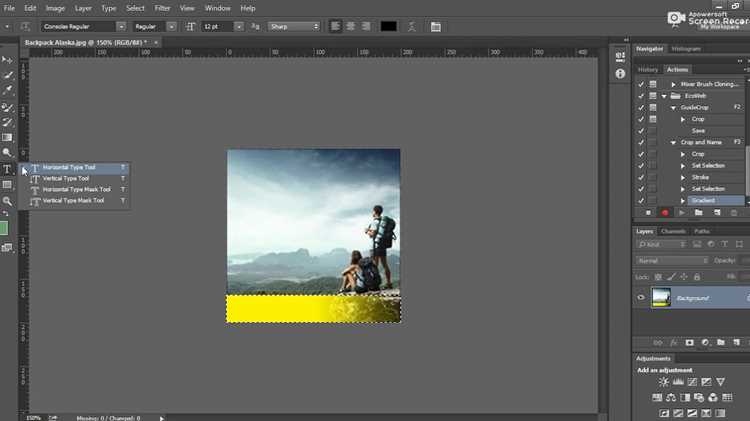
Task: Click the green foreground color swatch
Action: [x=4, y=229]
